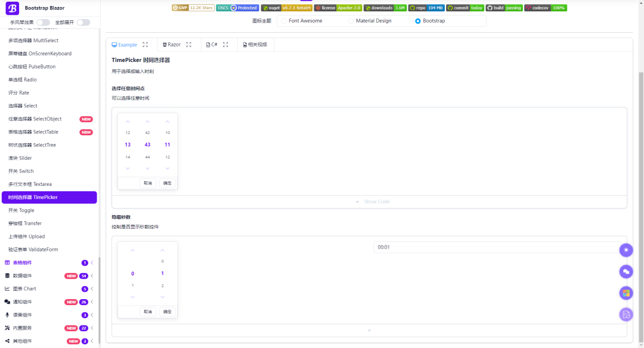Click fullscreen icon next to C# tab
This screenshot has height=348, width=644.
[x=225, y=45]
